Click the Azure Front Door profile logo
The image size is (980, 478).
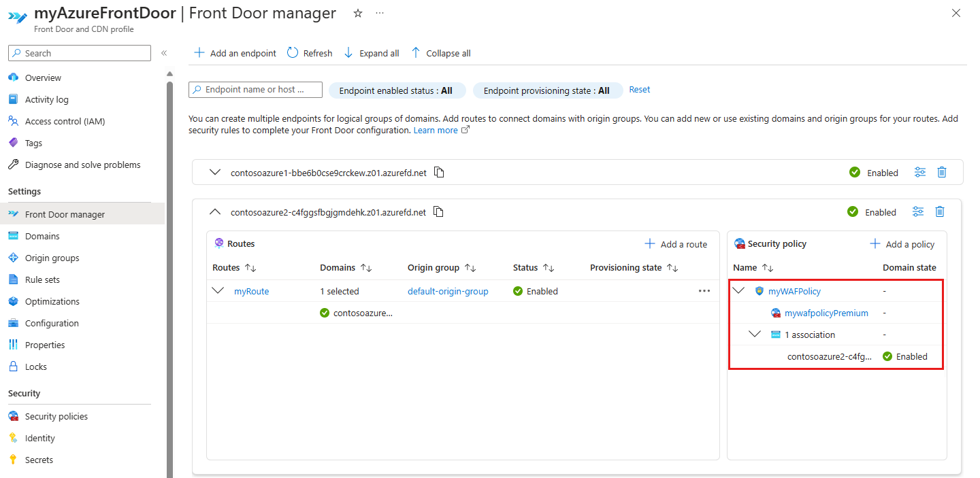click(x=18, y=18)
